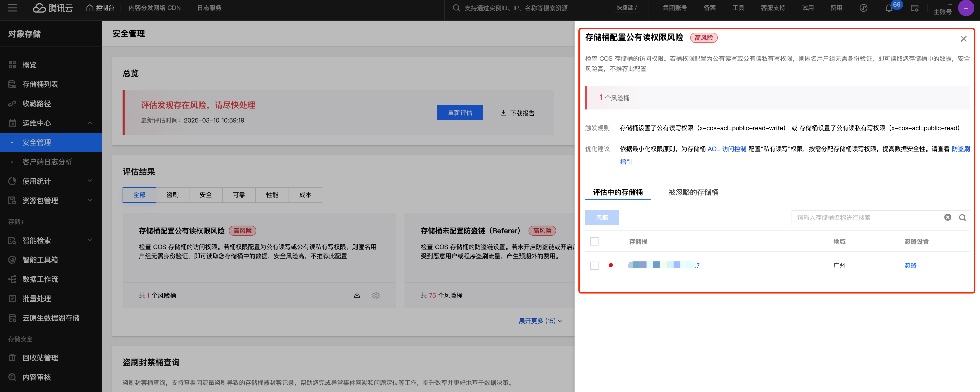980x392 pixels.
Task: Open the billing card icon in top bar
Action: tap(915, 8)
